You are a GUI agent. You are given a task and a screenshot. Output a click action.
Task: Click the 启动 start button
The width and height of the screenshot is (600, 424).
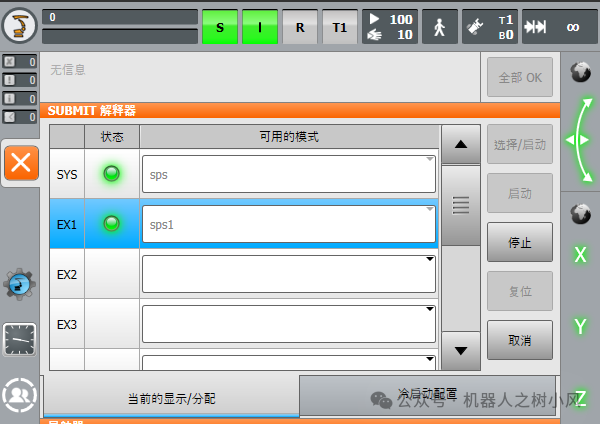520,193
